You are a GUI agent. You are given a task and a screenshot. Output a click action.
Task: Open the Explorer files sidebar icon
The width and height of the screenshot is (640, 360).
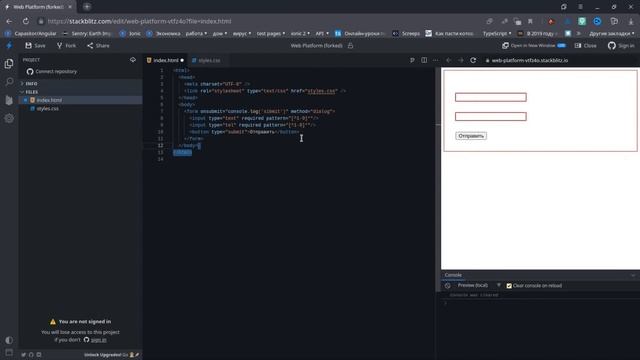pos(9,64)
